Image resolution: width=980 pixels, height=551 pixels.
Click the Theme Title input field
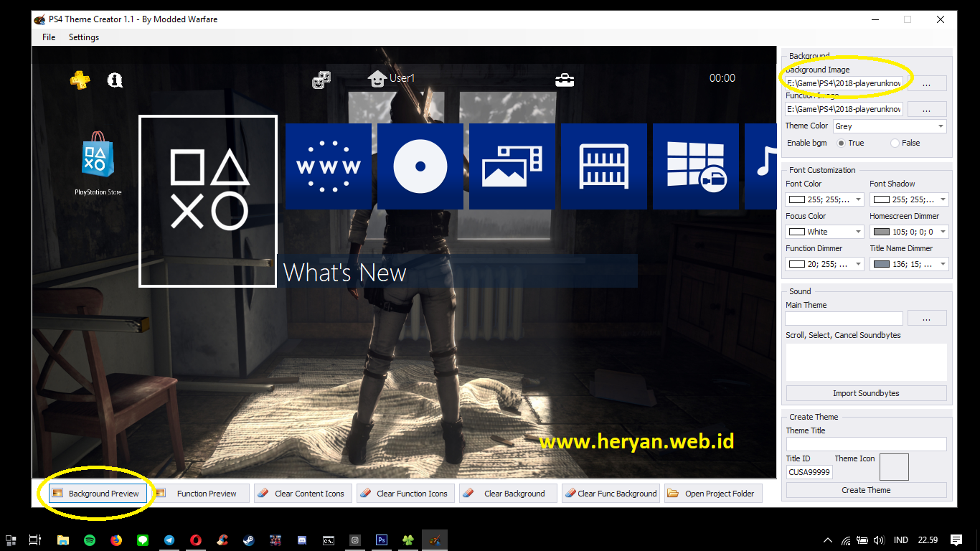click(x=867, y=444)
